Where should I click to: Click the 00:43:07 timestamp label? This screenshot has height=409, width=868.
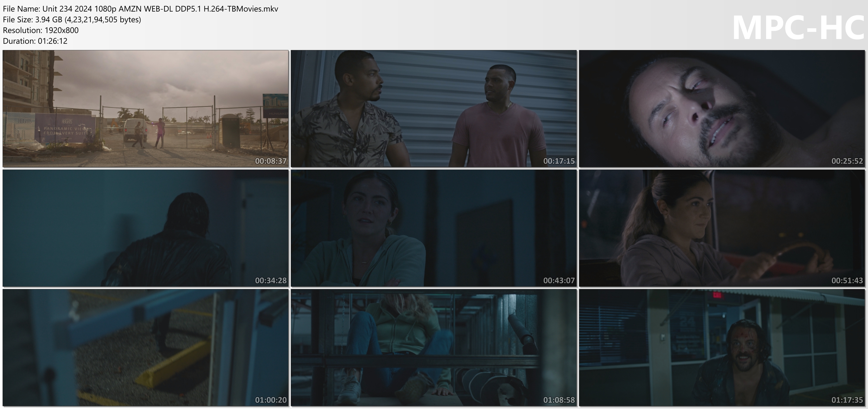point(559,280)
